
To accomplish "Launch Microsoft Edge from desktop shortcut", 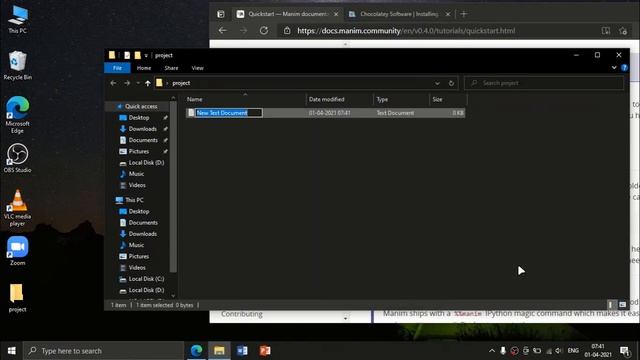I will 18,115.
